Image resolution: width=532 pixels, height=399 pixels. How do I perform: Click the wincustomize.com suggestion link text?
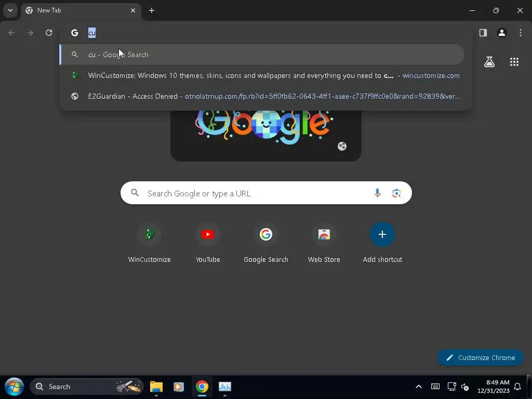tap(431, 75)
